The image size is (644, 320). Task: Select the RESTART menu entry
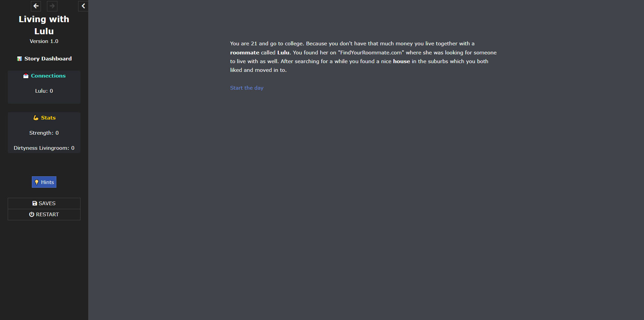tap(44, 215)
